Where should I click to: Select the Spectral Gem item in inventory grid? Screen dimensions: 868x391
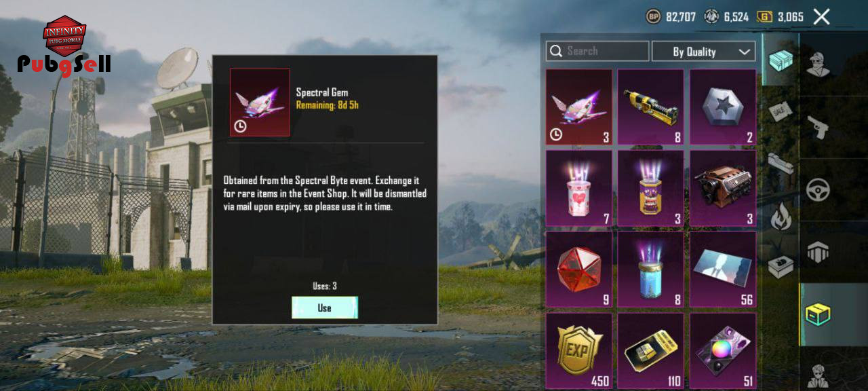579,107
